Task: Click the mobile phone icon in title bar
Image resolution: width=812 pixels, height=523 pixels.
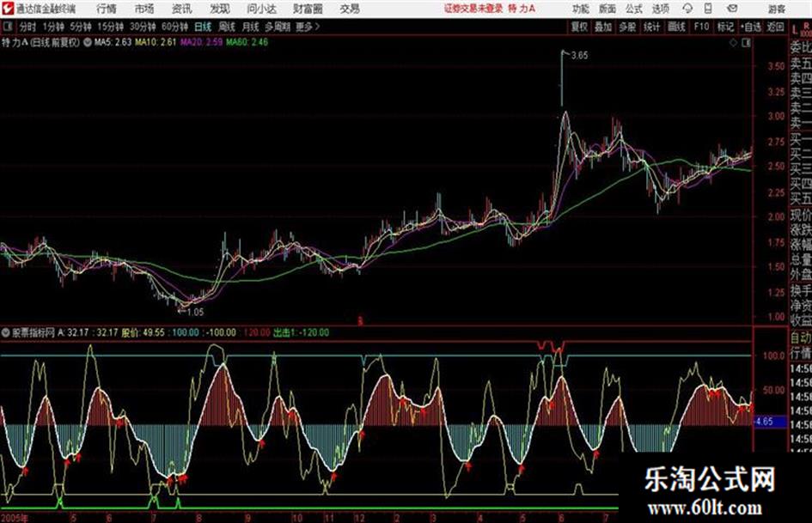Action: (708, 9)
